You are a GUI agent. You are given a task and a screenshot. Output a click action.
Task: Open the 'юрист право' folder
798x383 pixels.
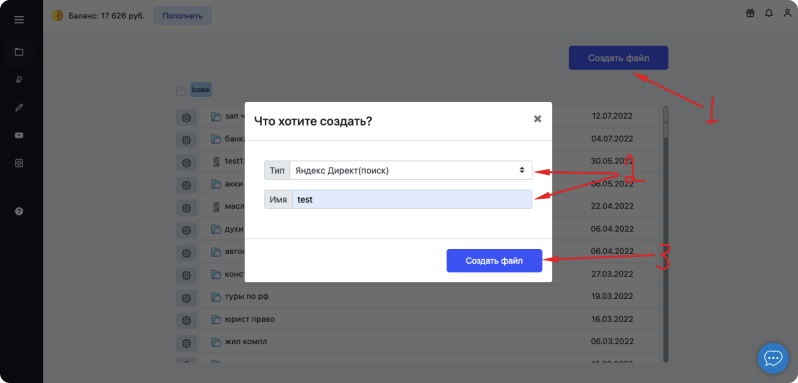[250, 319]
